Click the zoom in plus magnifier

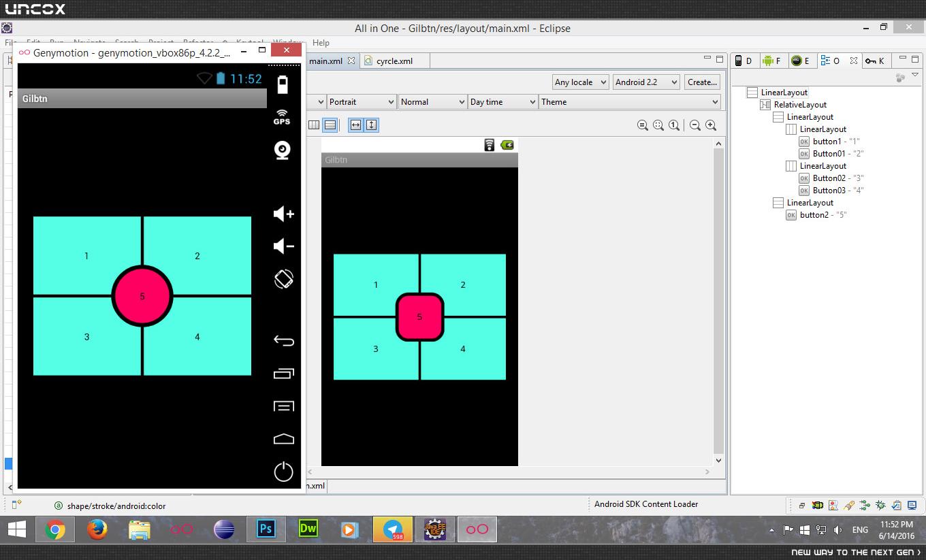[710, 125]
